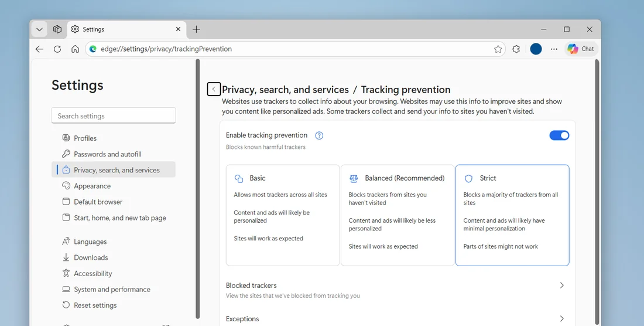Open Passwords and autofill settings

click(x=114, y=154)
